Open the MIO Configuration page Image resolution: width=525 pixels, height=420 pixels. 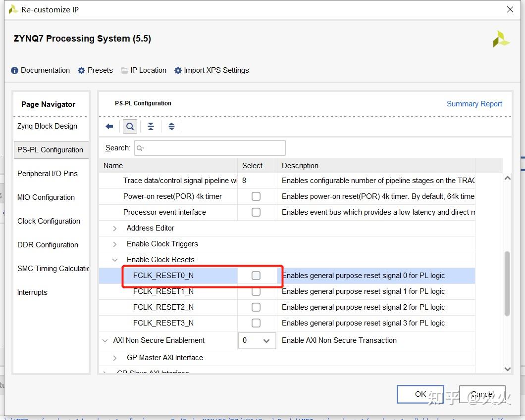(x=46, y=197)
